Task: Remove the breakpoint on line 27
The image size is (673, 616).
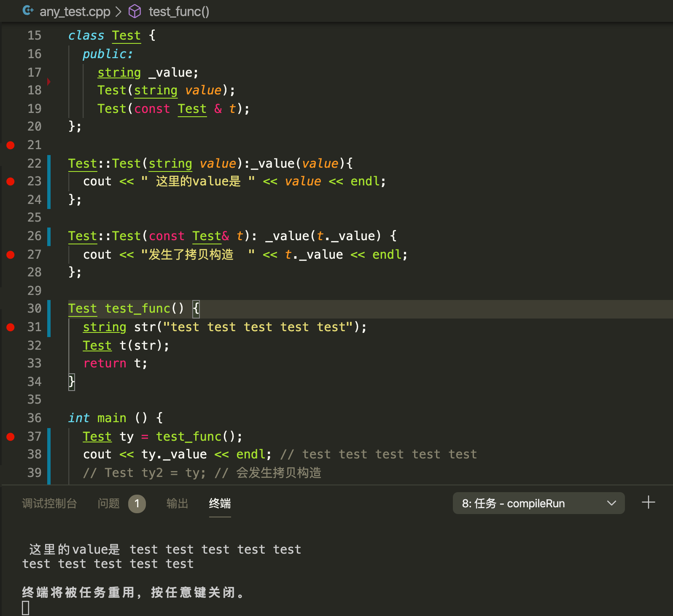Action: tap(11, 254)
